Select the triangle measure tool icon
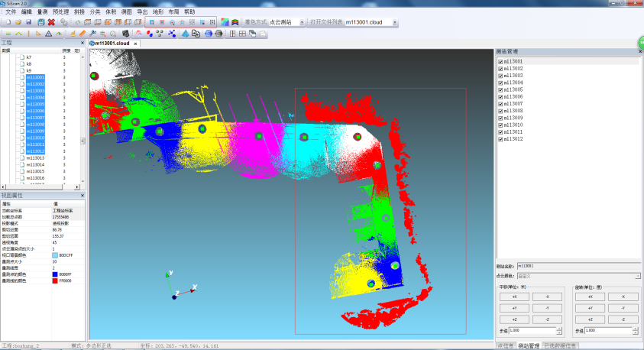644x350 pixels. (x=49, y=34)
